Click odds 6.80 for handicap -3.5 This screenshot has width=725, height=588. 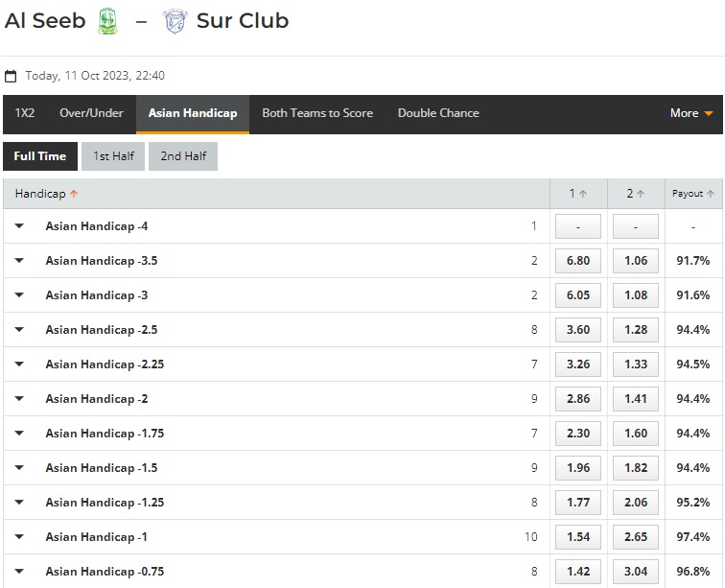pos(578,261)
